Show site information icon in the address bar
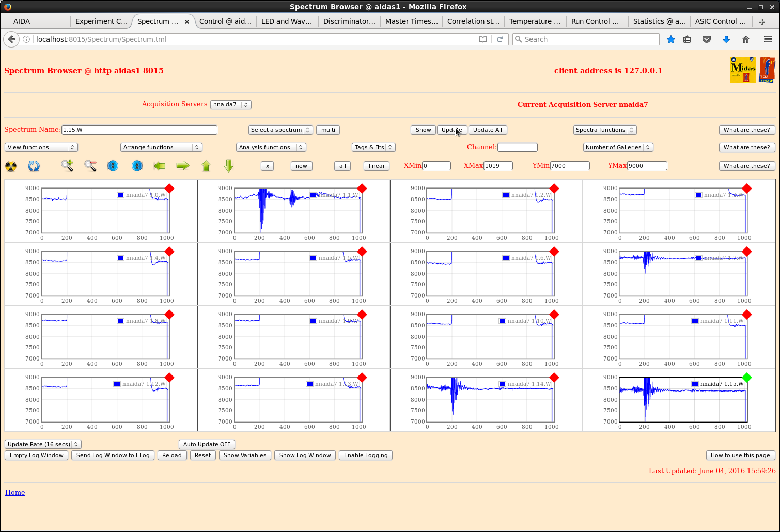 [x=26, y=39]
